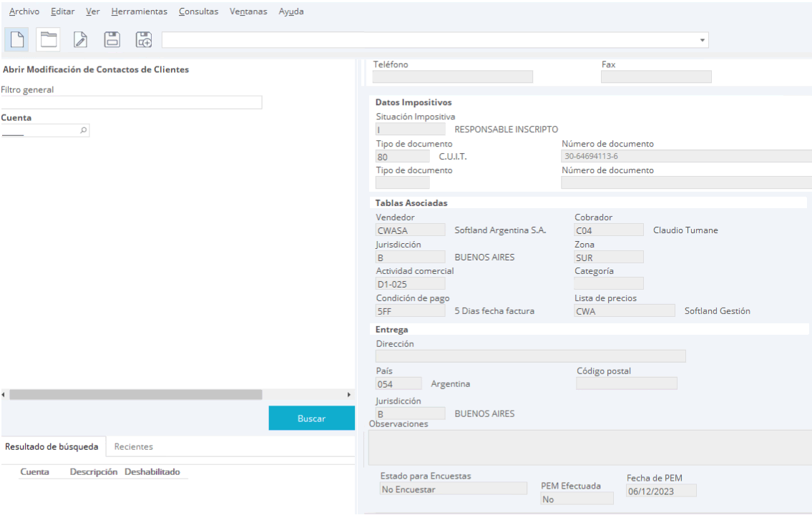The width and height of the screenshot is (812, 515).
Task: Click the Edit record pencil icon
Action: [x=81, y=39]
